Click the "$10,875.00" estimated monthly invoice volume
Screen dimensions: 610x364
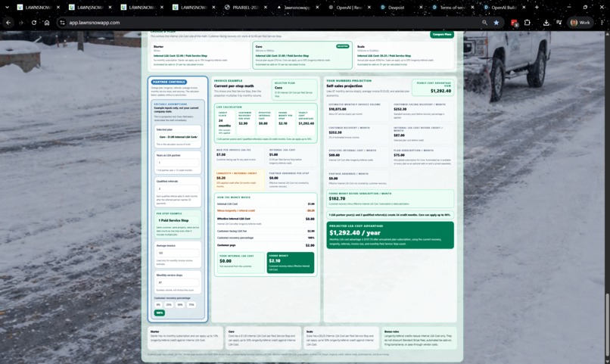click(x=338, y=109)
